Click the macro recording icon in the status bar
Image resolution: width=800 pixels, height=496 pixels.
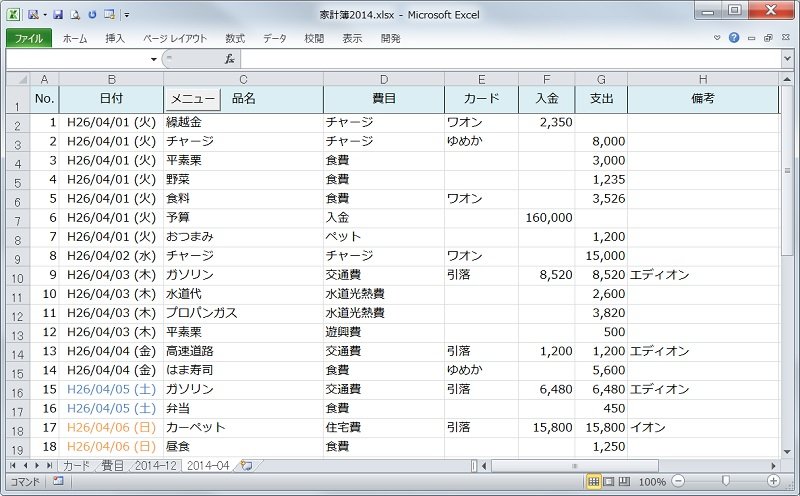pos(58,481)
